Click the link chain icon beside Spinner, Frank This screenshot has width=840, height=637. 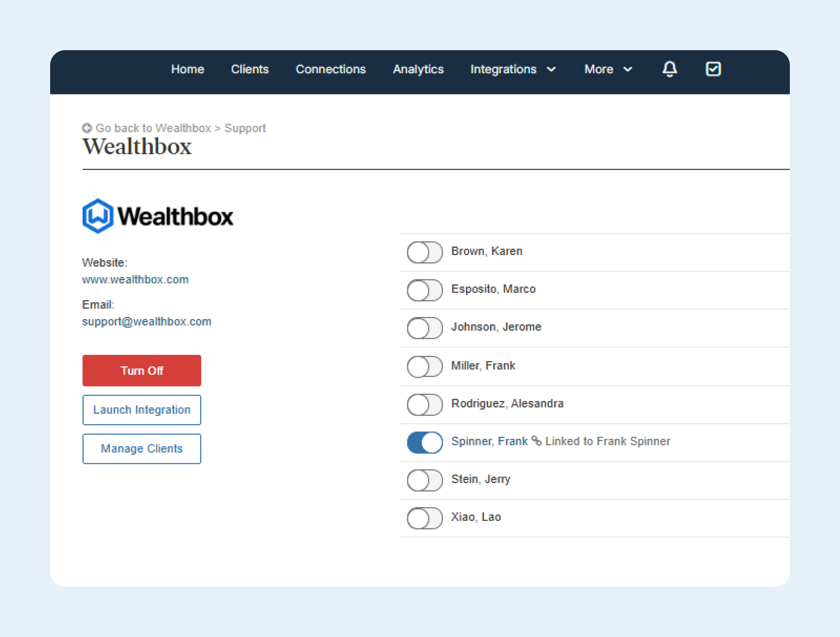pos(536,441)
